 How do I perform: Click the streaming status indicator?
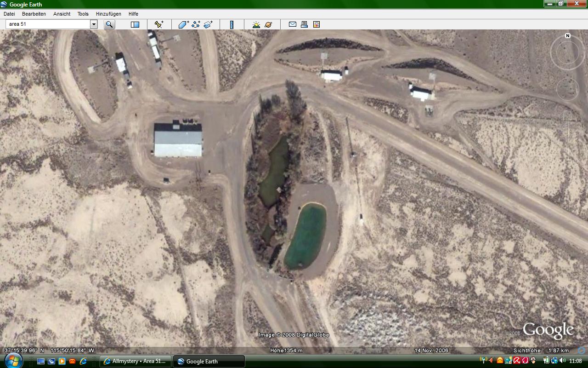(x=582, y=351)
